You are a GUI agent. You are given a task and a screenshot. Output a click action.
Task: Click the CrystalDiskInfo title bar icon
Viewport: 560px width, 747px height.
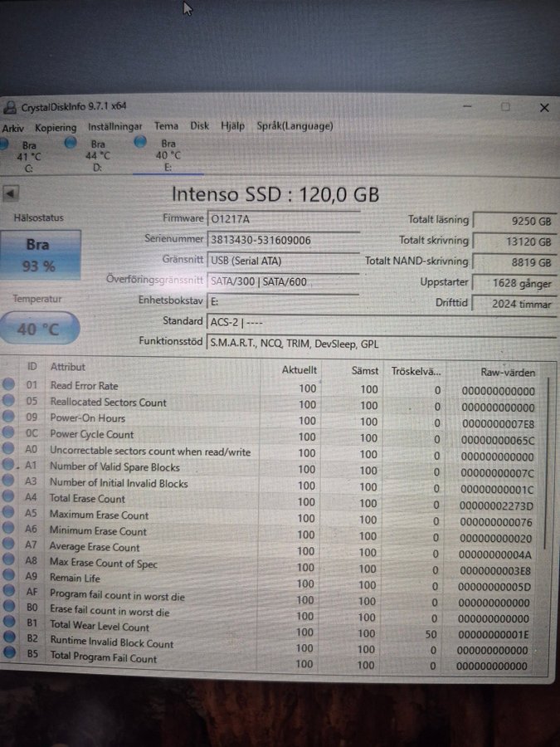[x=8, y=108]
